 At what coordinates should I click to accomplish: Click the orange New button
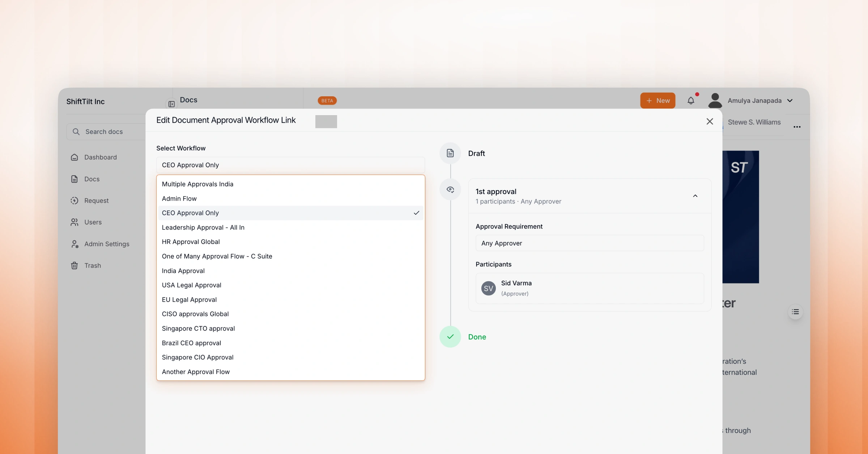pos(658,101)
